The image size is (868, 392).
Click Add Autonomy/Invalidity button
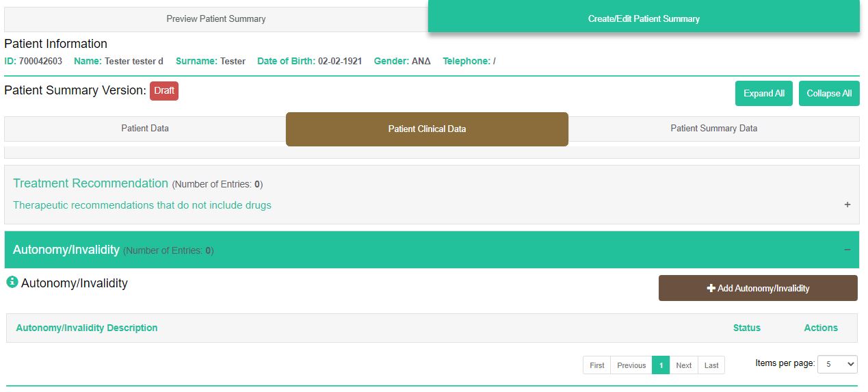[757, 288]
